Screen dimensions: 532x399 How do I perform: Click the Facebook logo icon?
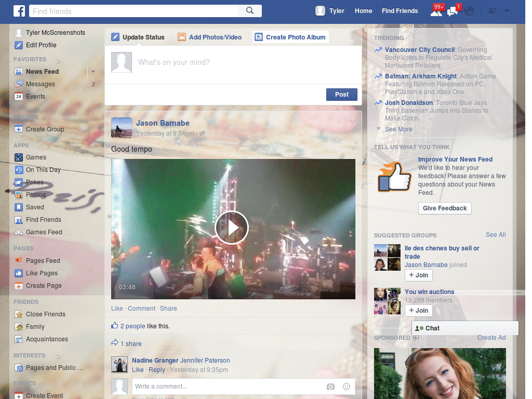point(19,11)
